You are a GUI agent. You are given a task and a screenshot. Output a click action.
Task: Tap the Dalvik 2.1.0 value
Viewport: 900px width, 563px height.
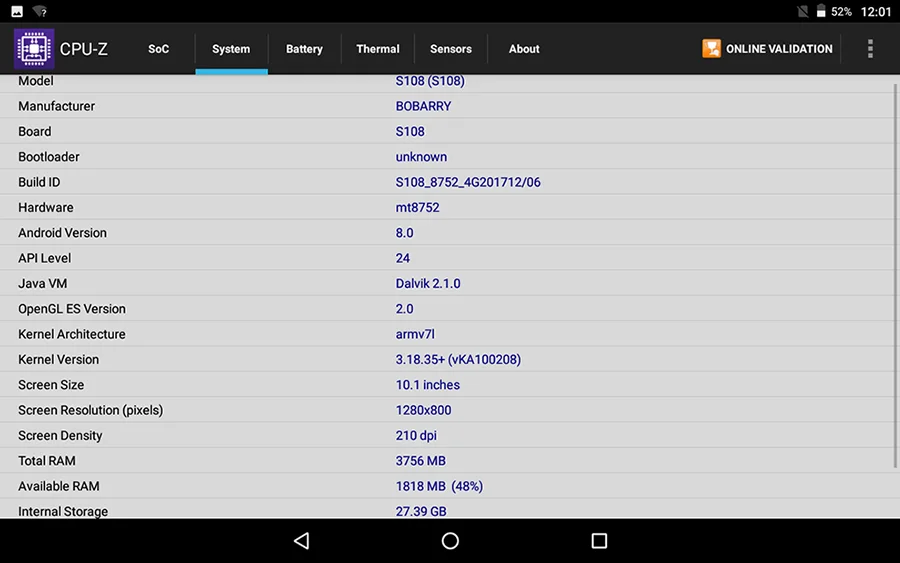428,283
